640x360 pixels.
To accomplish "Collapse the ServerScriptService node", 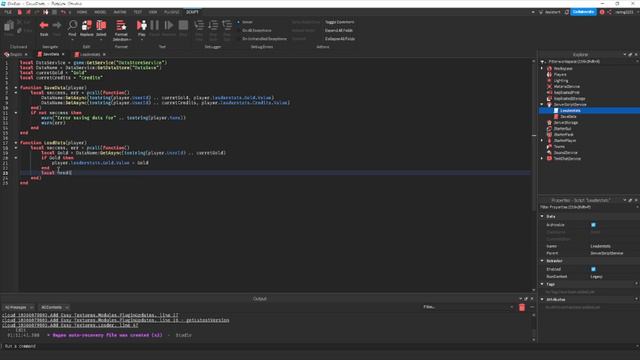I will tap(542, 104).
